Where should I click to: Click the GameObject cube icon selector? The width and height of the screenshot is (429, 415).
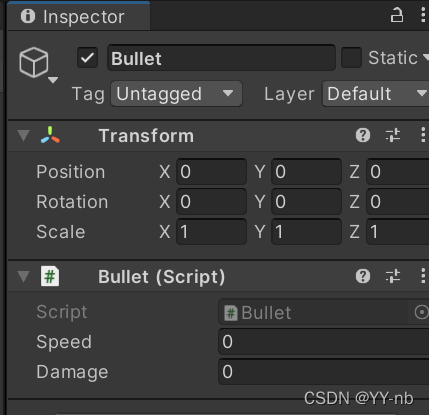pos(37,64)
